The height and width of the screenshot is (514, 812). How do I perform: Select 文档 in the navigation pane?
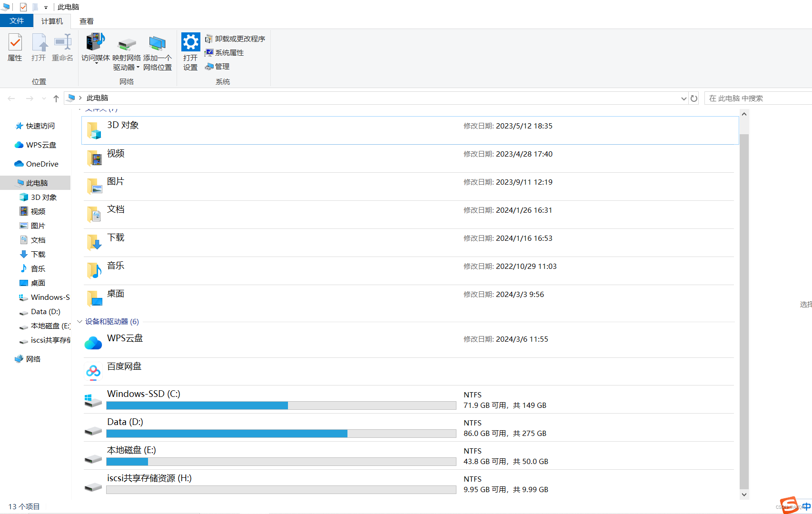click(32, 240)
